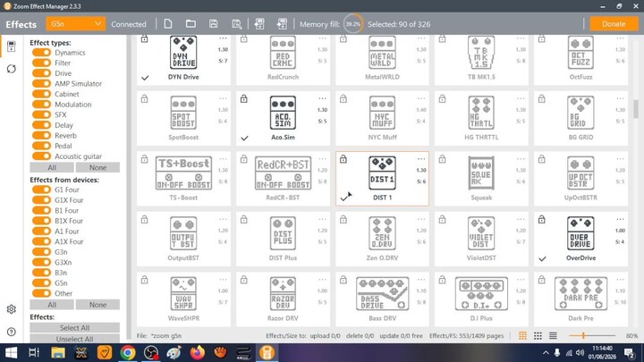Open the three-dot menu on Zen O.DRV
The image size is (644, 362).
421,219
